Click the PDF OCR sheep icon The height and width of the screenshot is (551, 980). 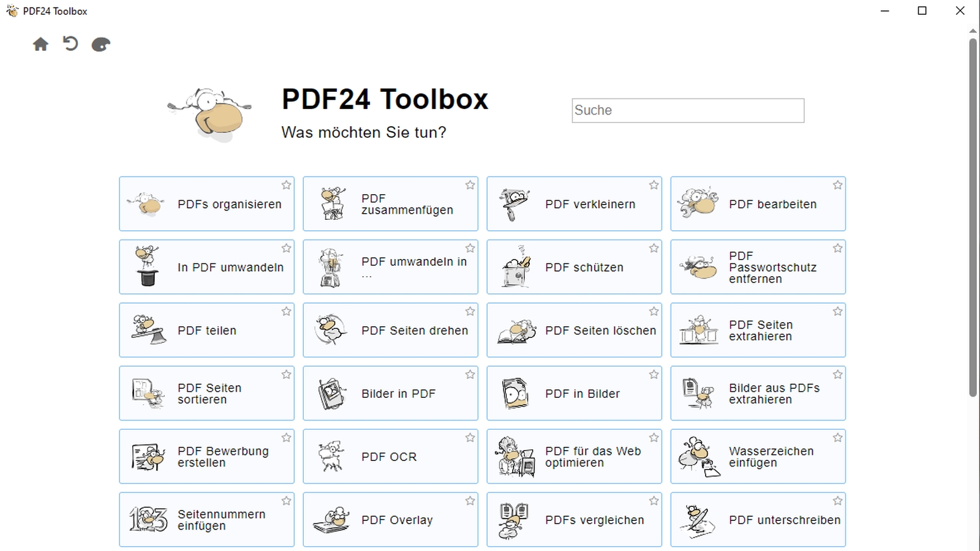[x=331, y=456]
